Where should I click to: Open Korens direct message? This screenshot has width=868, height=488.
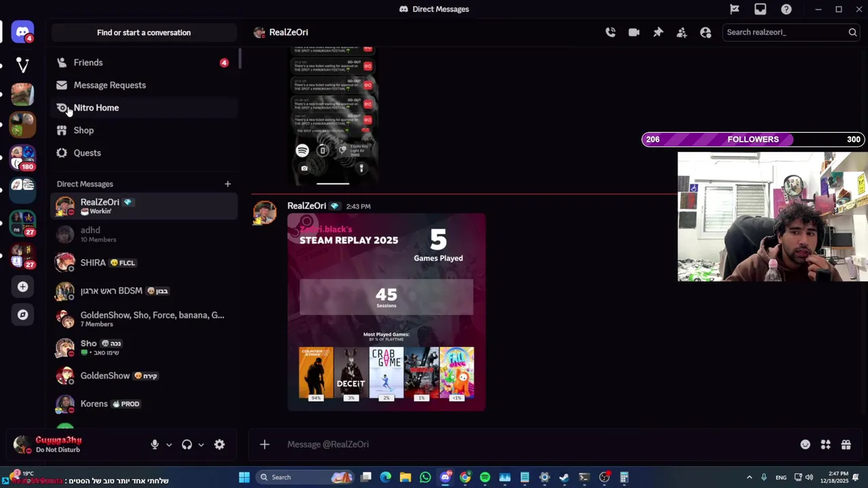[144, 403]
